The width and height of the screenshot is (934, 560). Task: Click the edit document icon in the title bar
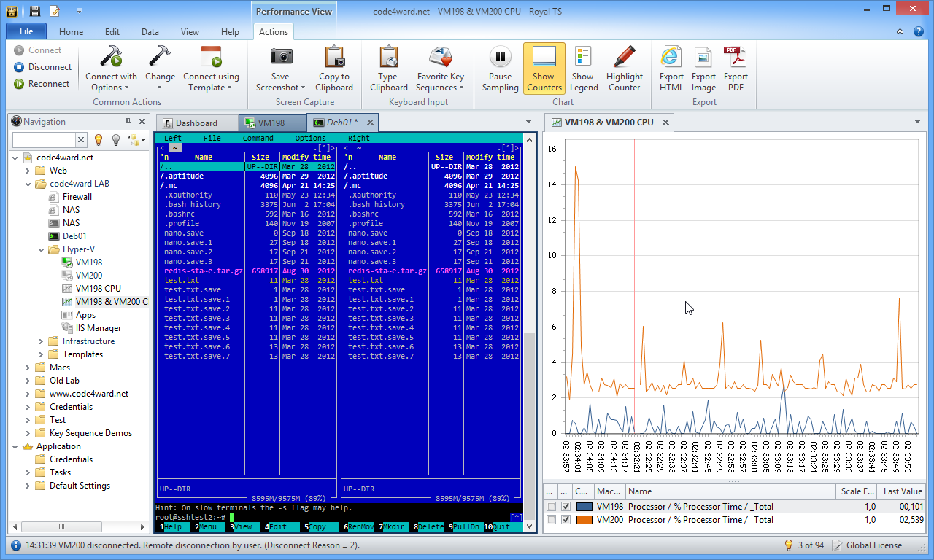click(x=55, y=11)
